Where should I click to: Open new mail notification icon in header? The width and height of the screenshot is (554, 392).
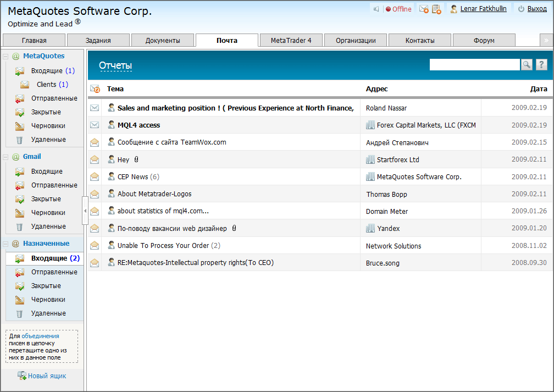[424, 9]
